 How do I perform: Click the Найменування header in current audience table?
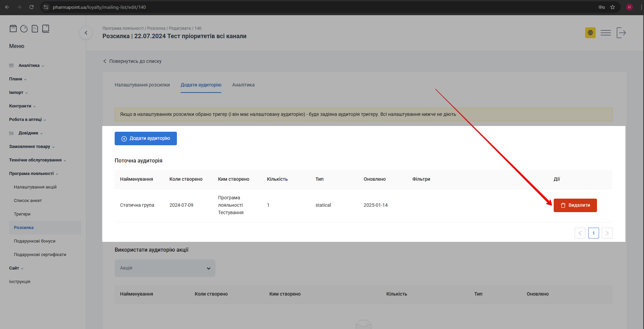(137, 179)
